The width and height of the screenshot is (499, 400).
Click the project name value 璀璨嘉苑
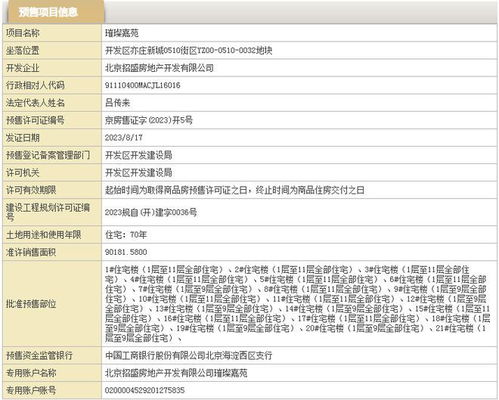click(122, 33)
